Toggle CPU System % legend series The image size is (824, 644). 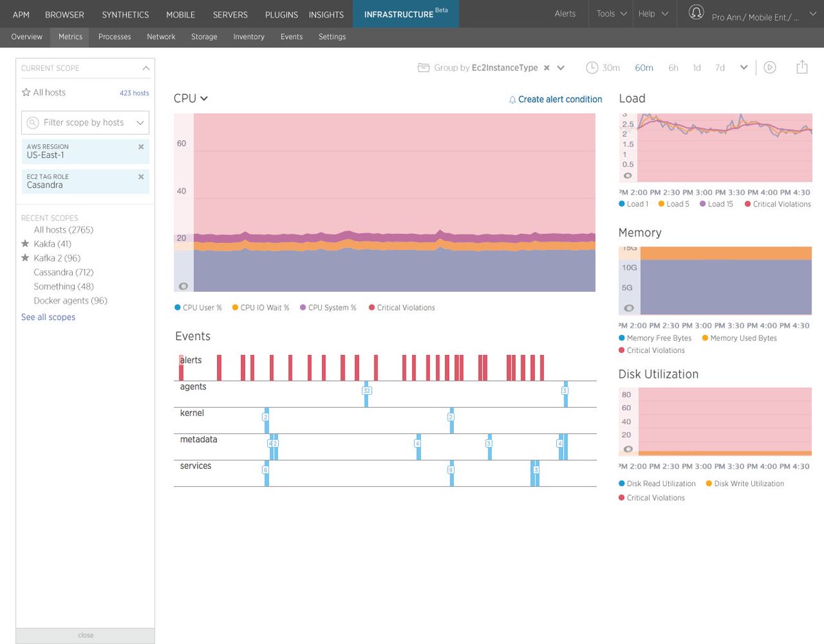pyautogui.click(x=328, y=308)
